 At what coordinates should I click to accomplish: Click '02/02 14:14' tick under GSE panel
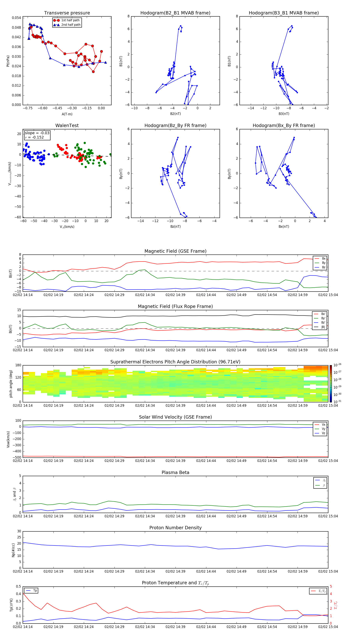coord(23,295)
